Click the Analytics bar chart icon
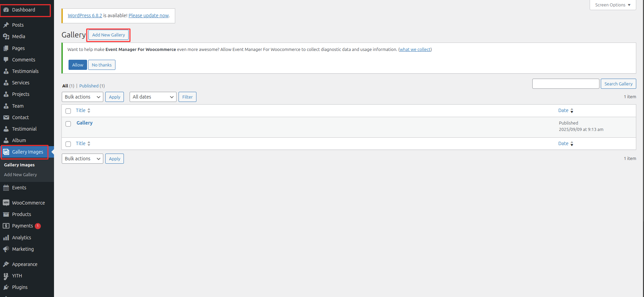 [x=6, y=238]
